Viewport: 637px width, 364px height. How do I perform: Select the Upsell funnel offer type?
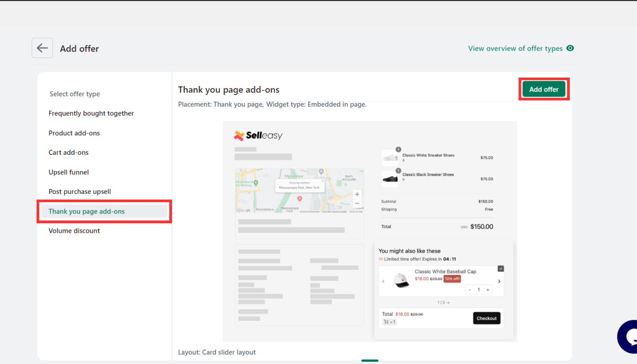(x=68, y=172)
